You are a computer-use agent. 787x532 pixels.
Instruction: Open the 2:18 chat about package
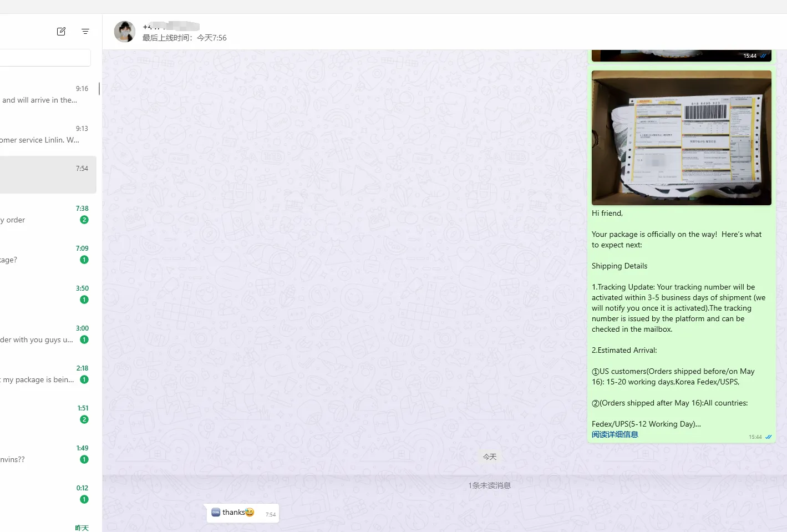pyautogui.click(x=48, y=374)
